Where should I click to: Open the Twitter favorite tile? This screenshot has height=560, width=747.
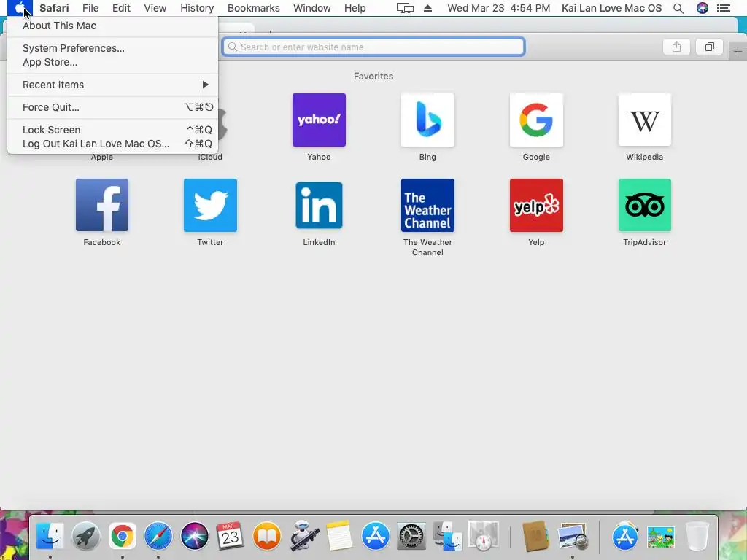coord(210,205)
